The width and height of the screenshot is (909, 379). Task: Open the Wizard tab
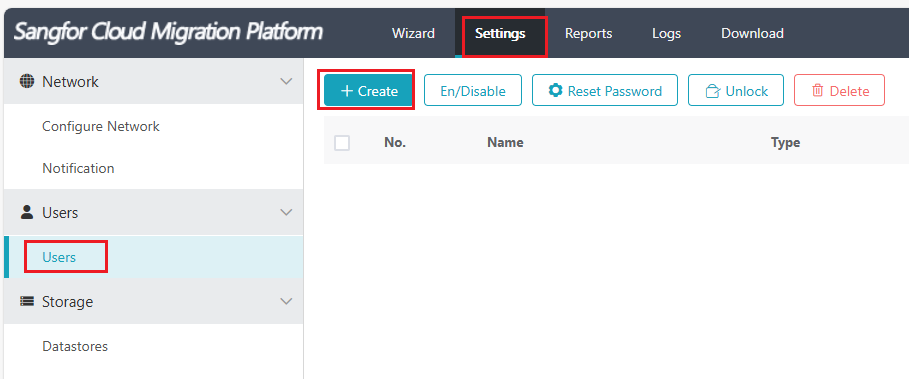[x=413, y=33]
